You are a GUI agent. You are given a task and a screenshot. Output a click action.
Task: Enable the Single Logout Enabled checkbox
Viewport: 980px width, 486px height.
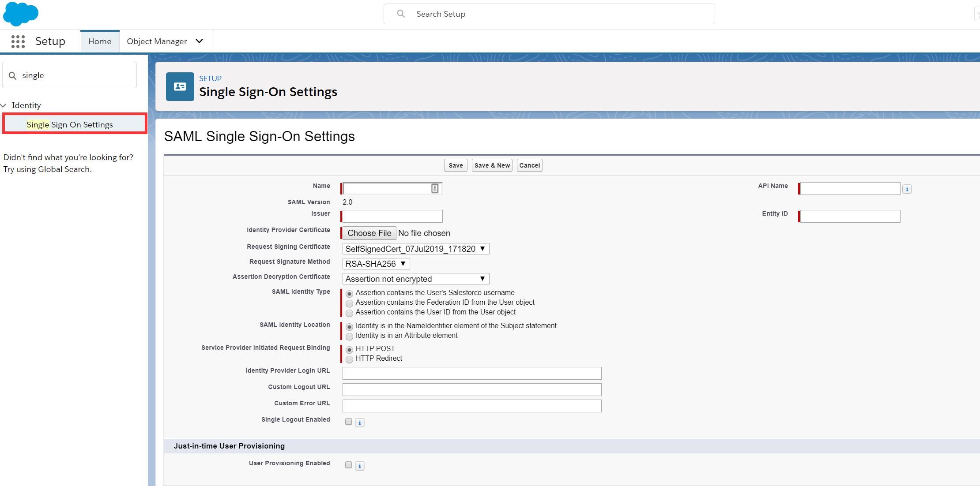(349, 422)
